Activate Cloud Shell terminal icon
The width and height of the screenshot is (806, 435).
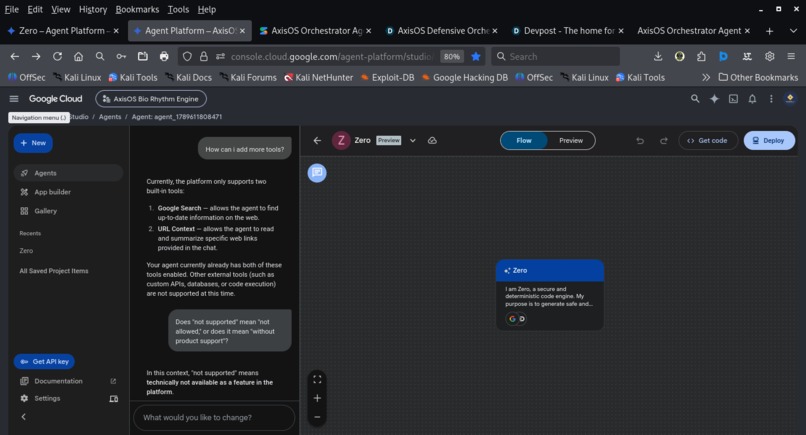coord(734,99)
